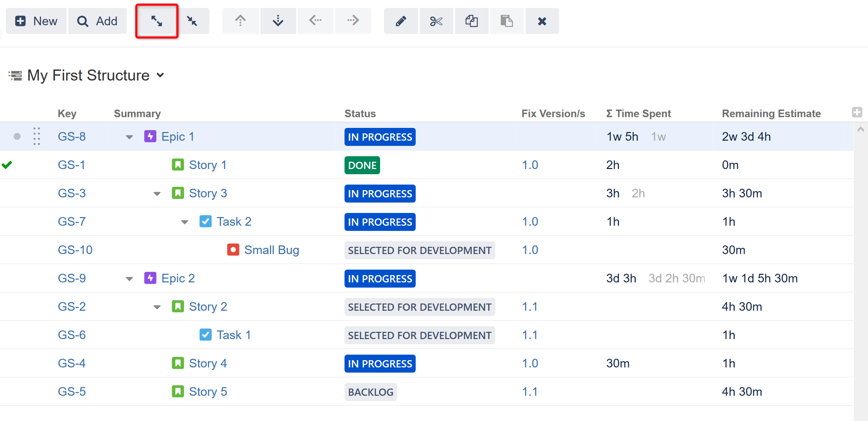Move item up with up-arrow icon
Viewport: 868px width, 421px height.
tap(240, 21)
